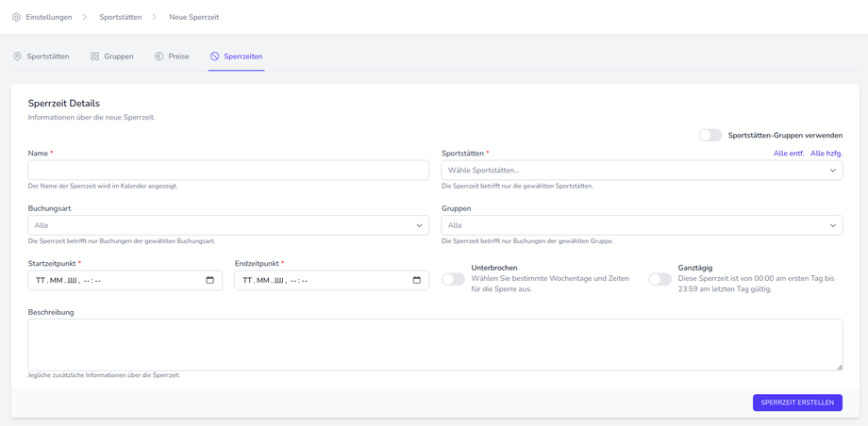This screenshot has width=868, height=426.
Task: Open the Wähle Sportstätten dropdown
Action: coord(643,171)
